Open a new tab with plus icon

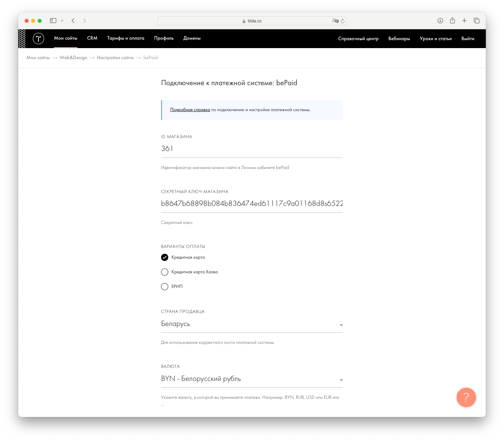464,20
